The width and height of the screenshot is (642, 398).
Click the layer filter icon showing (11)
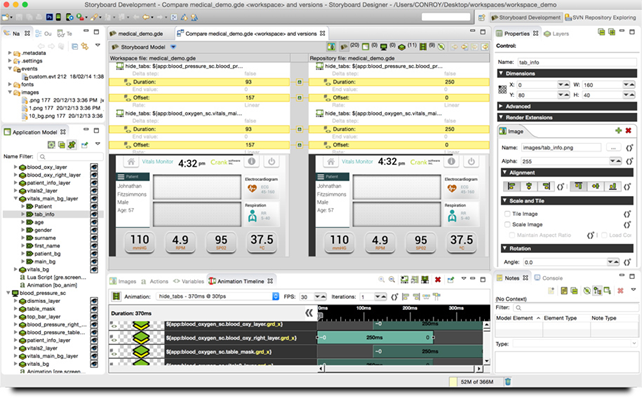point(402,47)
